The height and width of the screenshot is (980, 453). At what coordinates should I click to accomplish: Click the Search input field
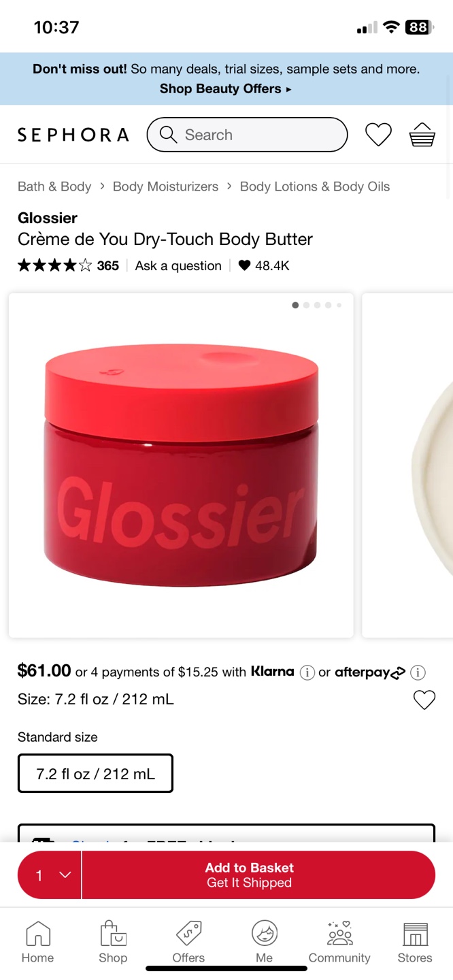pyautogui.click(x=247, y=135)
